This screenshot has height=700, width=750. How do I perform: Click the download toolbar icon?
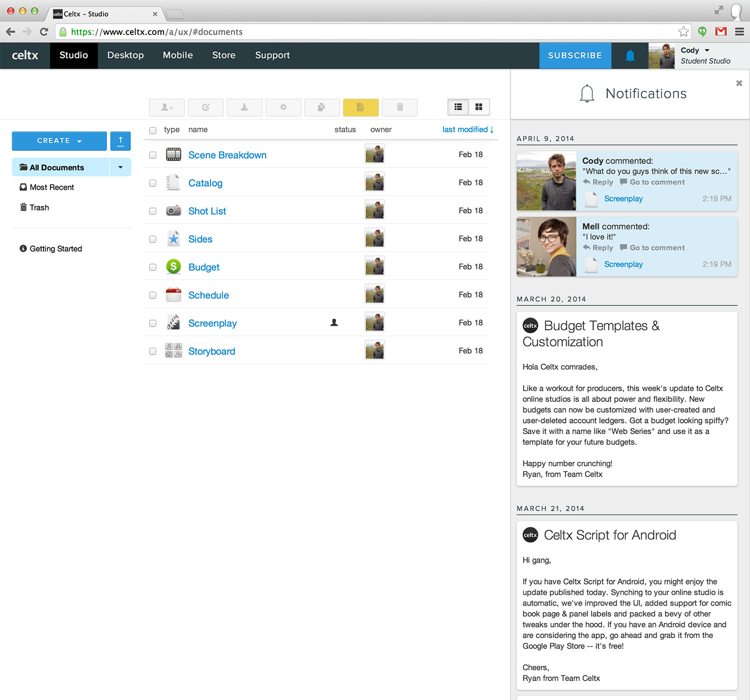(x=244, y=107)
